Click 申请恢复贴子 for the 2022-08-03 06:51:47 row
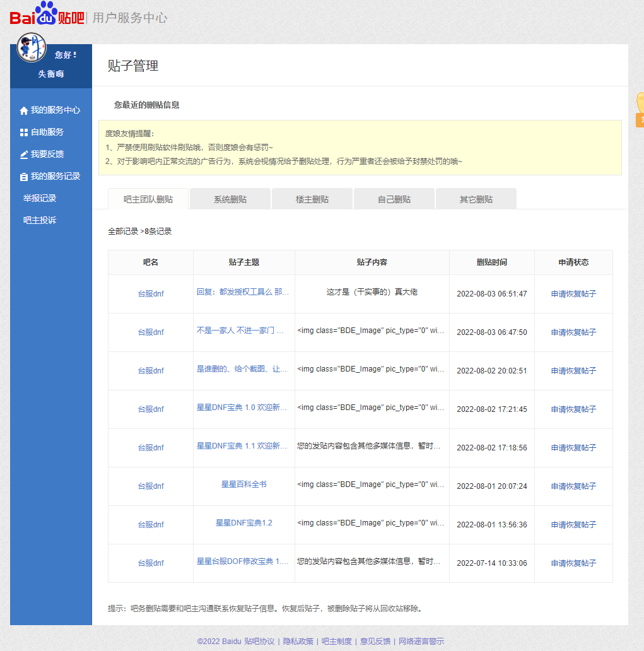The image size is (644, 651). pyautogui.click(x=573, y=294)
